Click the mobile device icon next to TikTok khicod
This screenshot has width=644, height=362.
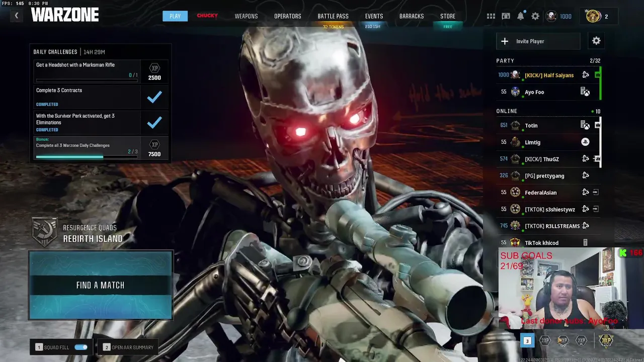pyautogui.click(x=585, y=242)
